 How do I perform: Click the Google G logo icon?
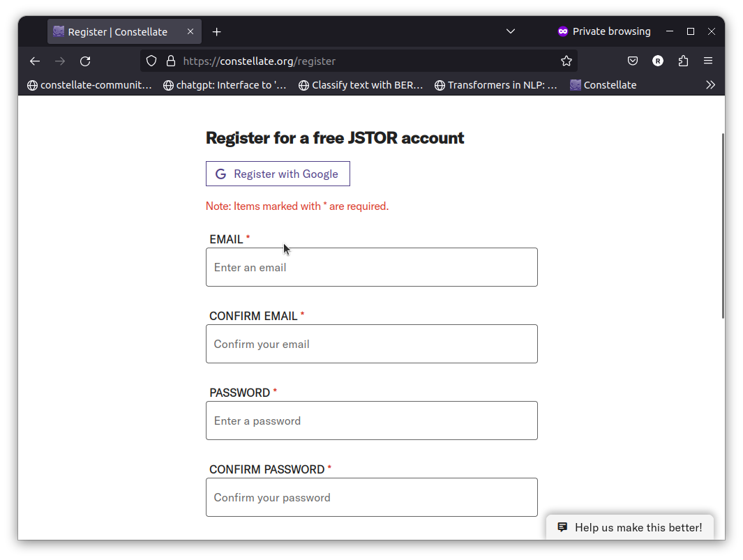pos(221,174)
